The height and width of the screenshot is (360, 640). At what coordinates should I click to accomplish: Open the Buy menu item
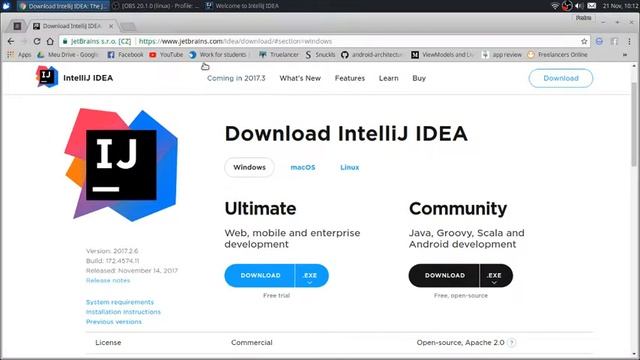[419, 78]
